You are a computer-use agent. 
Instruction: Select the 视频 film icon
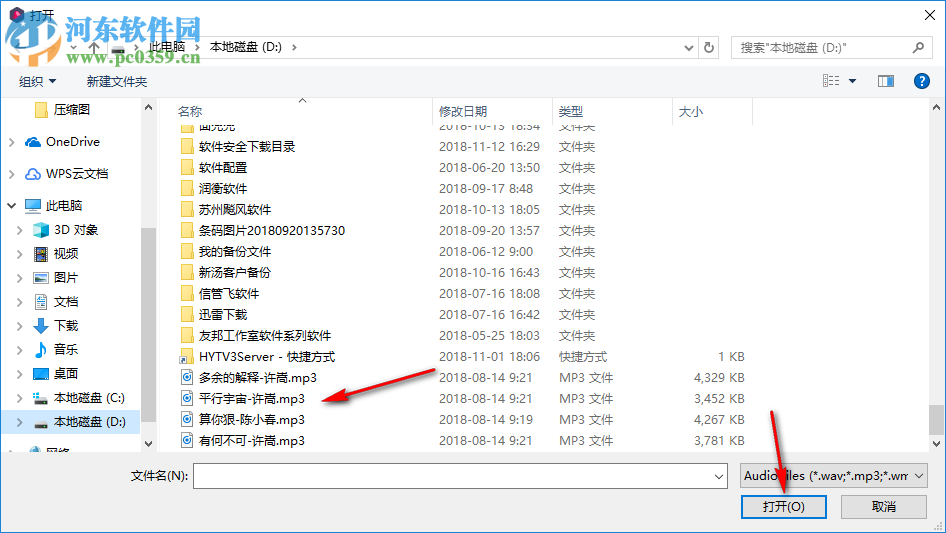coord(40,254)
